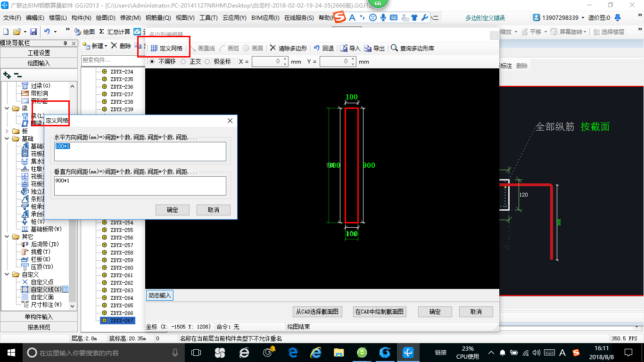The height and width of the screenshot is (362, 644).
Task: Click the 动态输入 button
Action: tap(160, 296)
